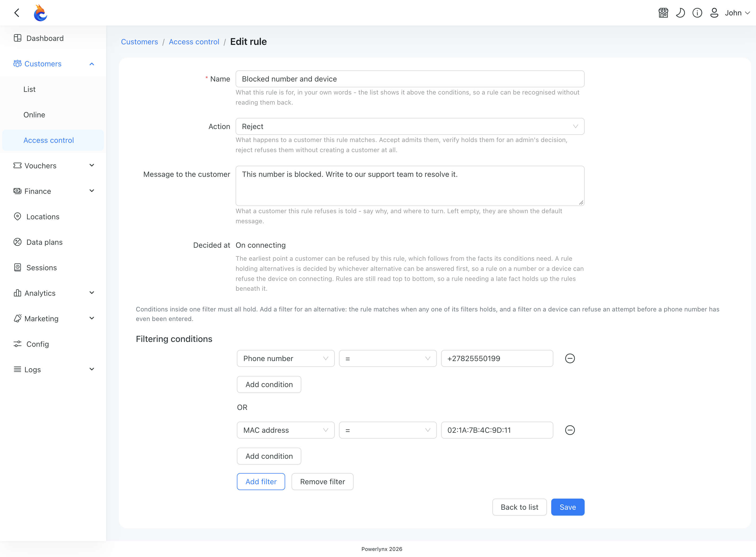Click the Add filter button
Viewport: 756px width, 557px height.
261,482
